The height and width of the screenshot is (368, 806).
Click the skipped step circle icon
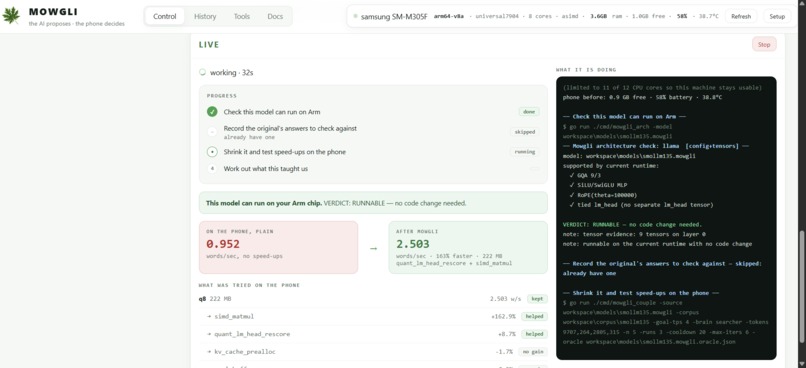[212, 132]
